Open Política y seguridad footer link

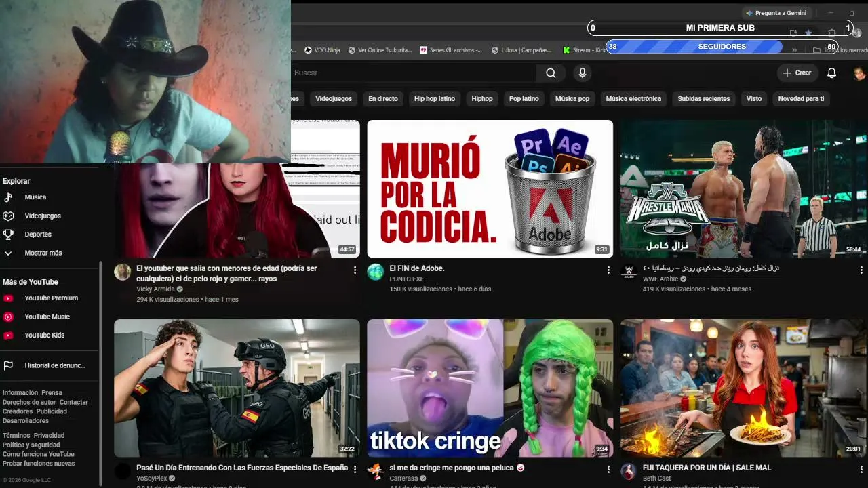31,445
